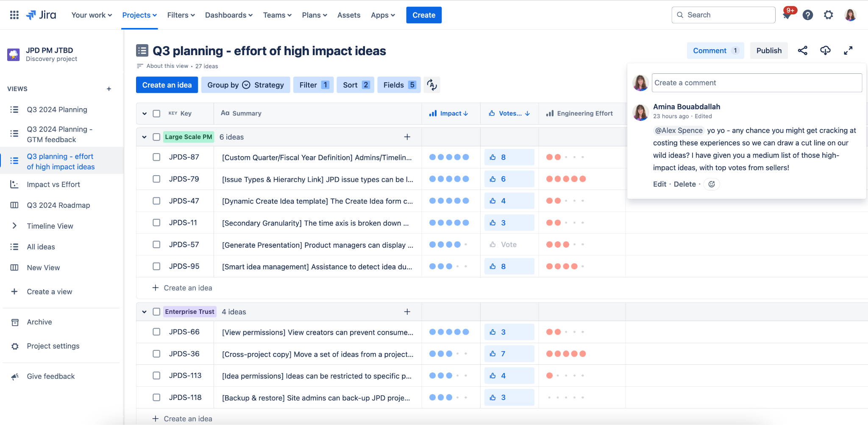
Task: Open the Filters menu in top navigation
Action: (181, 15)
